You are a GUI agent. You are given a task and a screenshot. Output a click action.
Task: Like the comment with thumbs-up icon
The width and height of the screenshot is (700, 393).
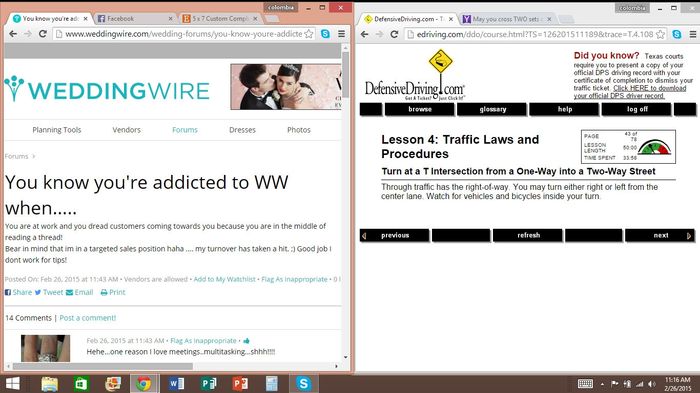point(246,341)
